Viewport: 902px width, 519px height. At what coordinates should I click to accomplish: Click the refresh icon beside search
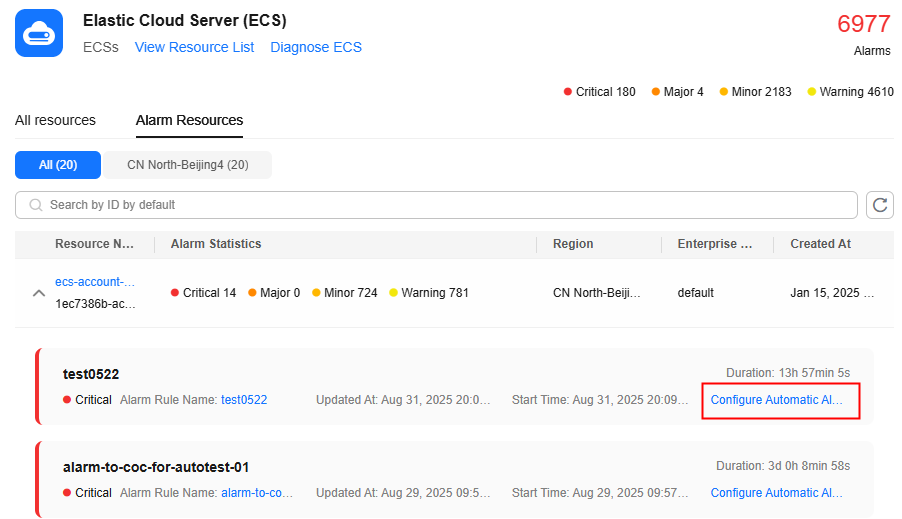[x=879, y=205]
